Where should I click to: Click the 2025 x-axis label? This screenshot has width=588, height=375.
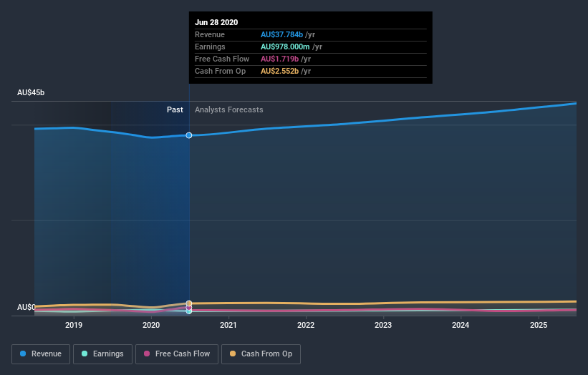[539, 325]
